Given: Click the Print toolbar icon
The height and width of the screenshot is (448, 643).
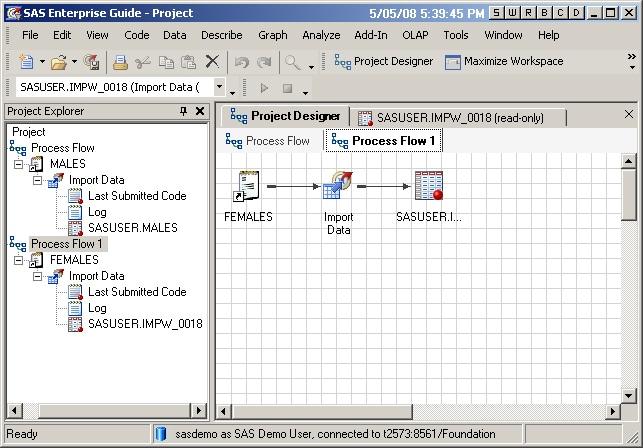Looking at the screenshot, I should (120, 62).
